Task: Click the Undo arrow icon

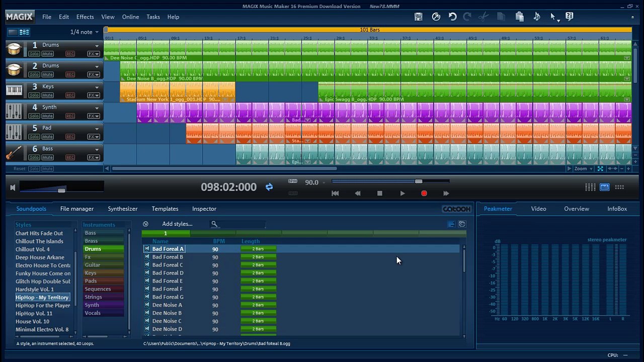Action: pos(452,17)
